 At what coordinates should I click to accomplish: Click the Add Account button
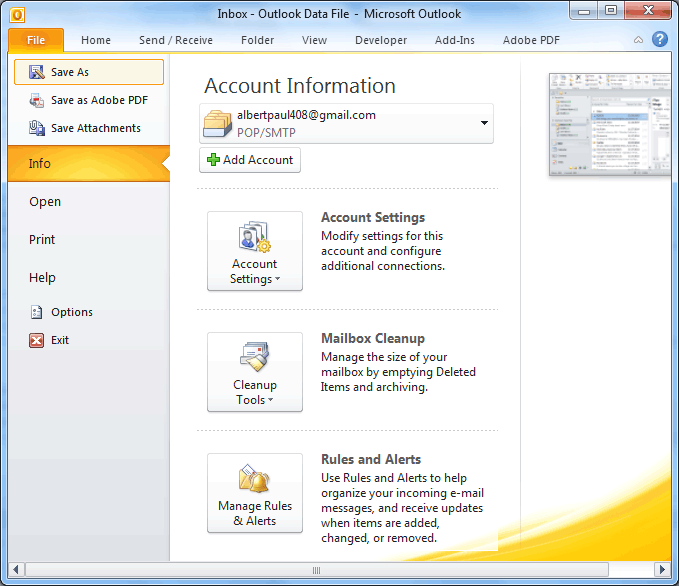pos(250,160)
